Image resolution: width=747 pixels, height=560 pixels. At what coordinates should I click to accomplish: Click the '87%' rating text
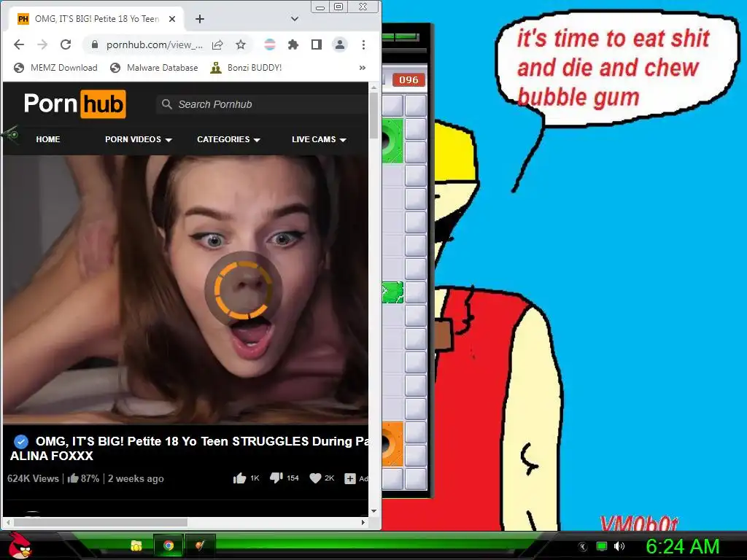click(90, 478)
